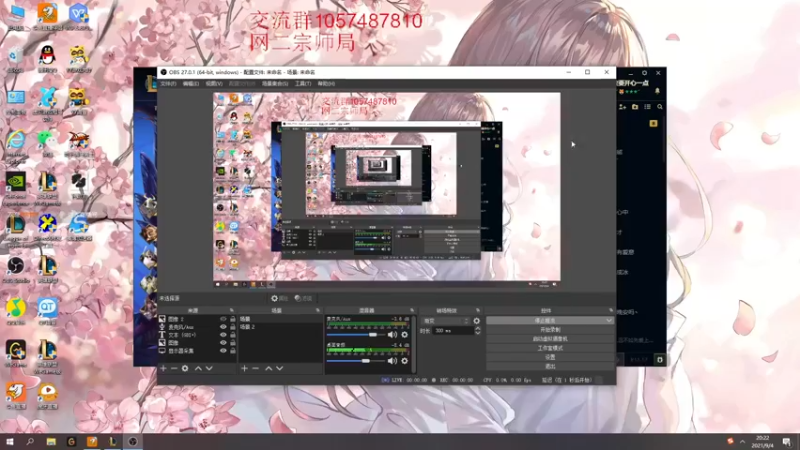Image resolution: width=800 pixels, height=450 pixels.
Task: Click the taskbar search magnifier
Action: [x=30, y=441]
